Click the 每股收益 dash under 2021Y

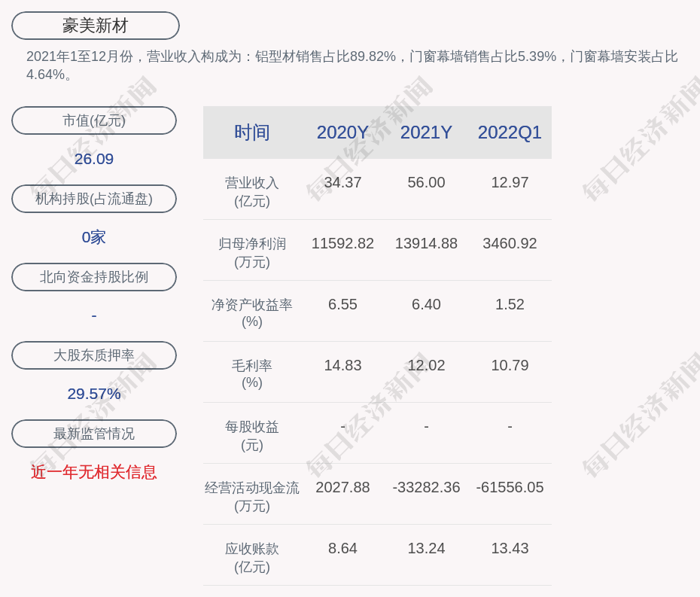point(426,426)
